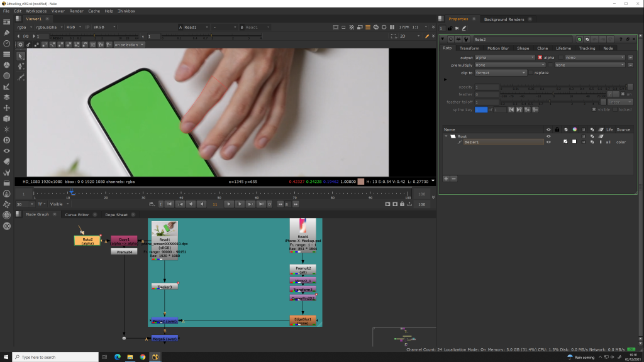Image resolution: width=644 pixels, height=362 pixels.
Task: Click the center node icon in Roto2 header
Action: [451, 40]
